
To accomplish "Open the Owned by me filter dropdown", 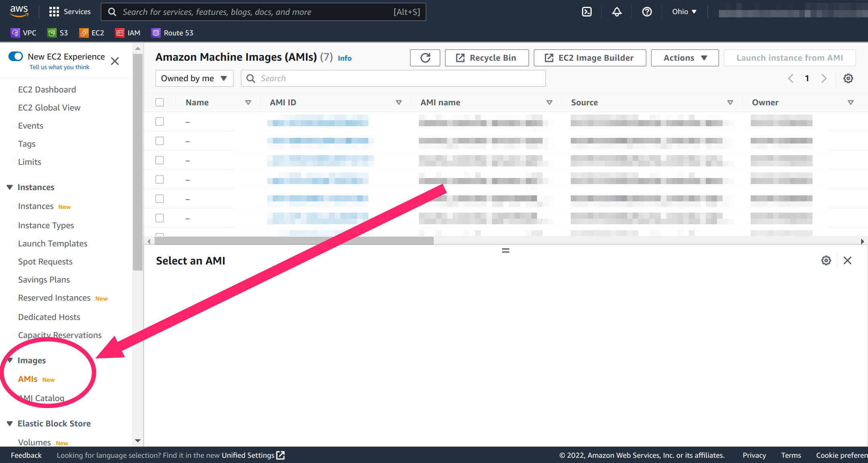I will (x=194, y=78).
